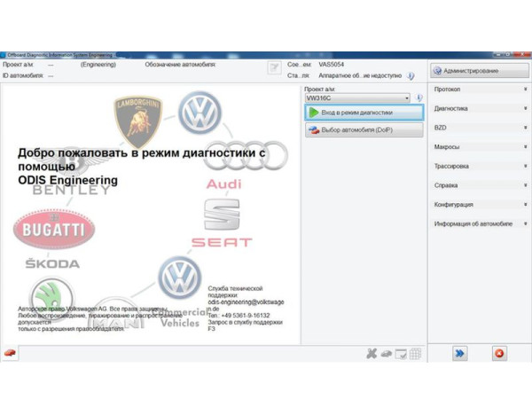Click the red cancel icon button

499,354
